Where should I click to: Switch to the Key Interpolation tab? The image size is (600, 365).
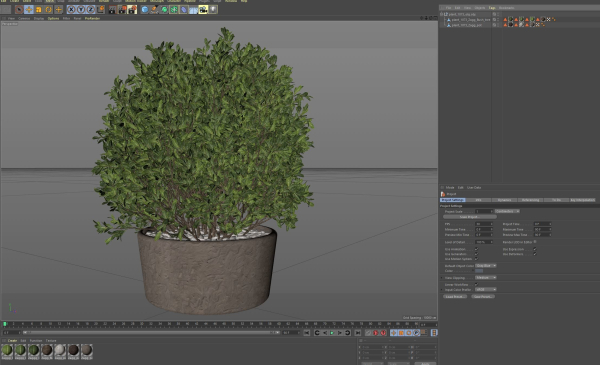point(582,200)
